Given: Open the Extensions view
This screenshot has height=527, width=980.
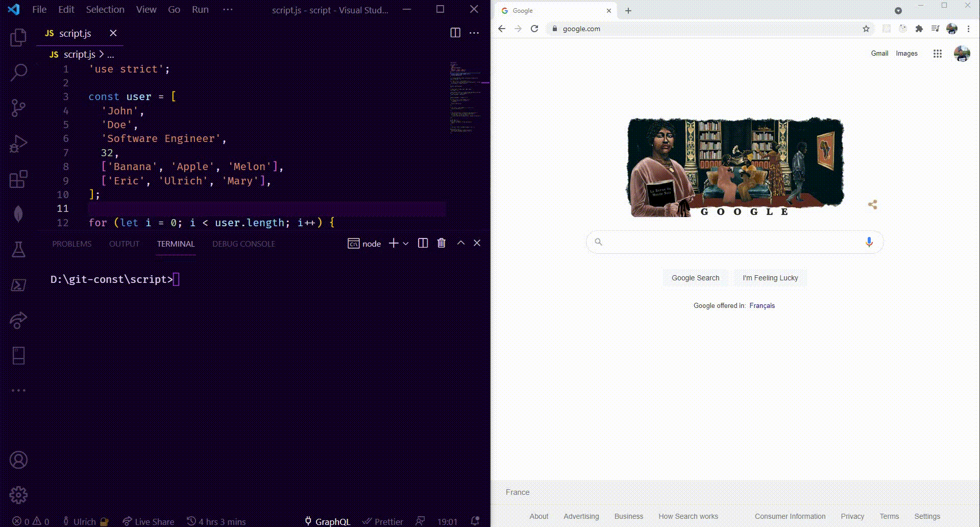Looking at the screenshot, I should click(18, 179).
